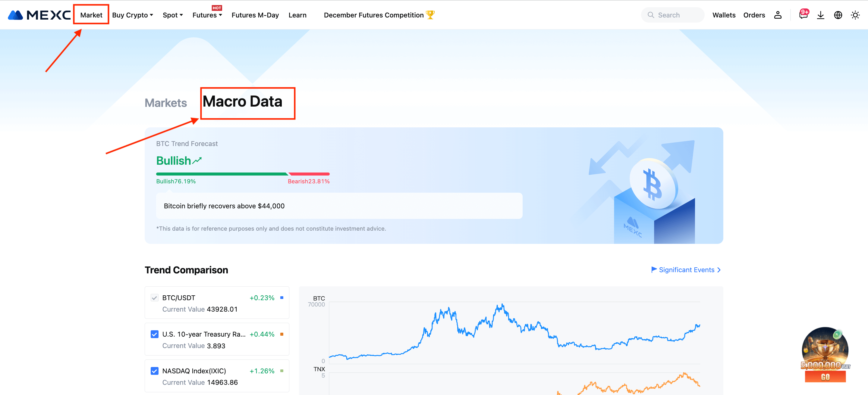Screen dimensions: 868x395
Task: Toggle the BTC/USDT checkbox
Action: [x=154, y=298]
